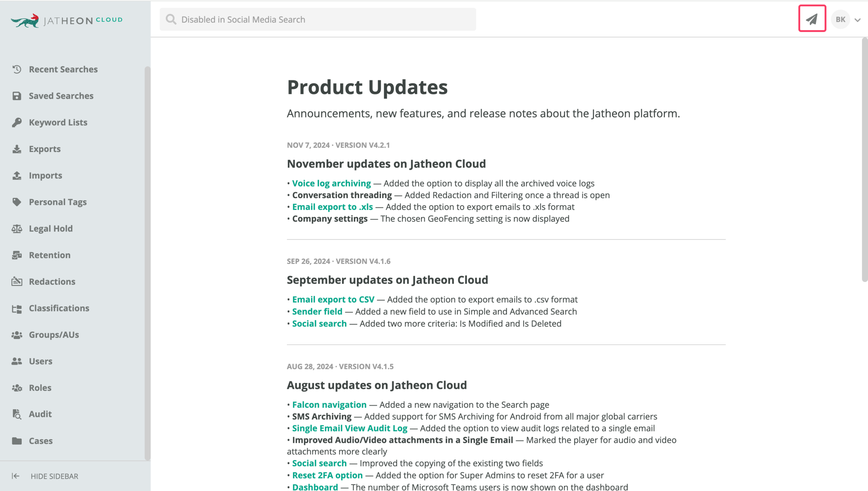Screen dimensions: 868x491
Task: Go to Groups/AUs page
Action: coord(54,335)
